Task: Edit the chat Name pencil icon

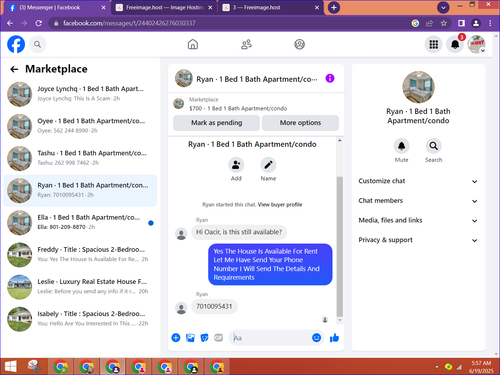Action: pos(268,165)
